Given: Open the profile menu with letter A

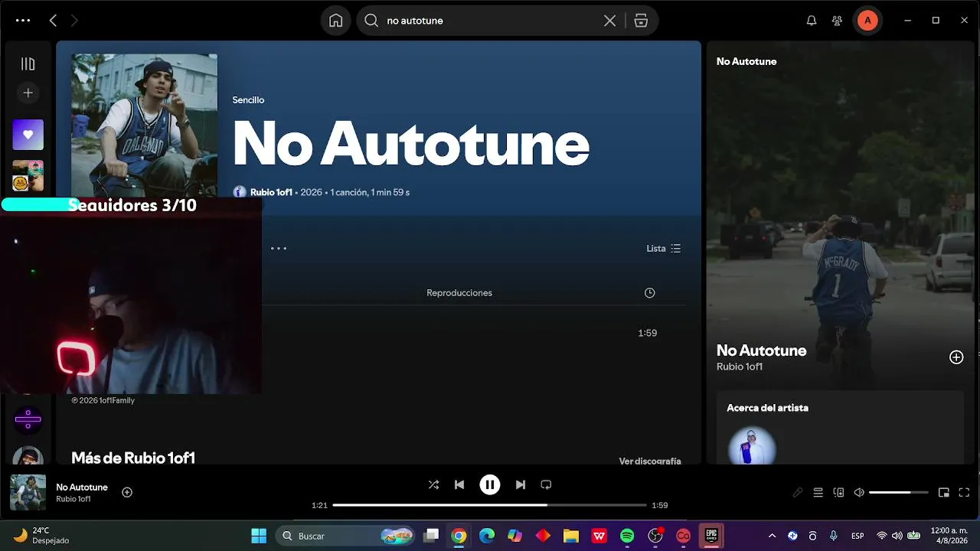Looking at the screenshot, I should 867,21.
